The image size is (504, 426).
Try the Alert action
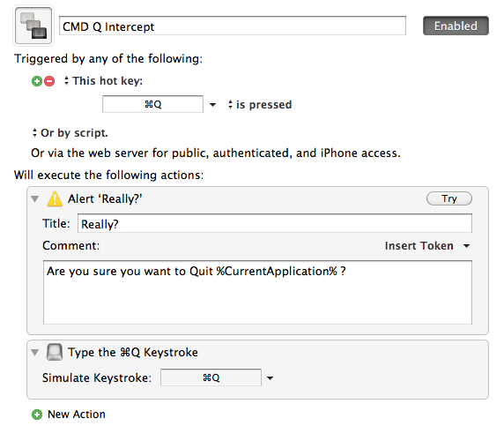coord(449,198)
